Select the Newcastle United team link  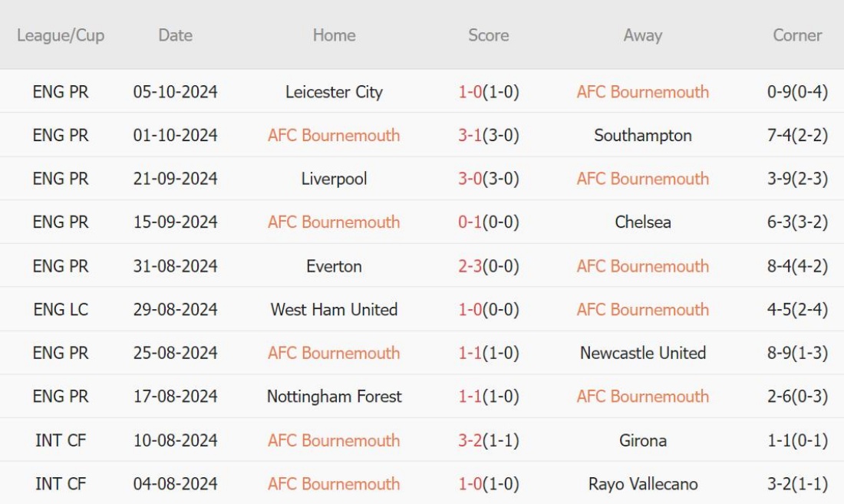click(642, 354)
